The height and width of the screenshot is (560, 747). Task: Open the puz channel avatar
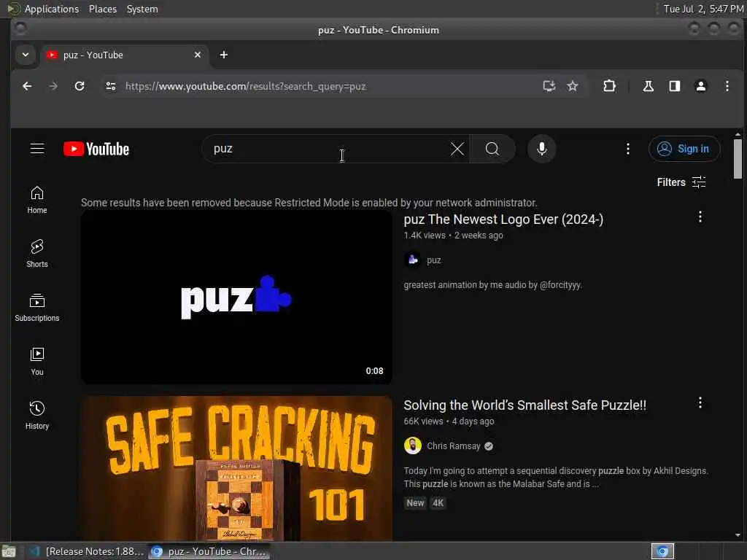tap(413, 260)
